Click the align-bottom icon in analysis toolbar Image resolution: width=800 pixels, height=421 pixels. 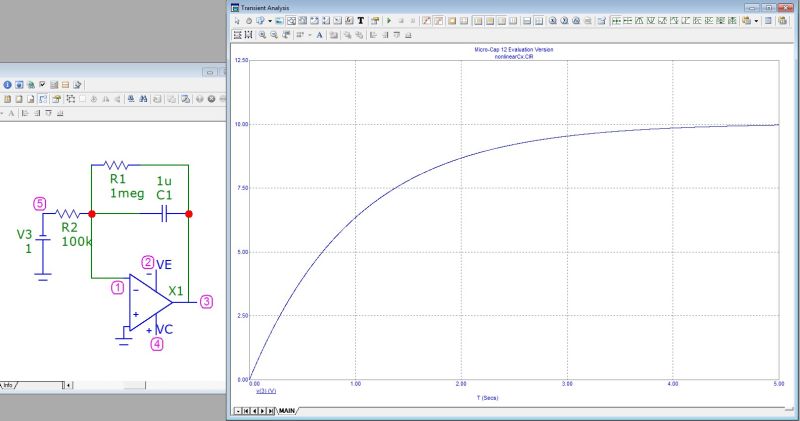click(x=408, y=35)
